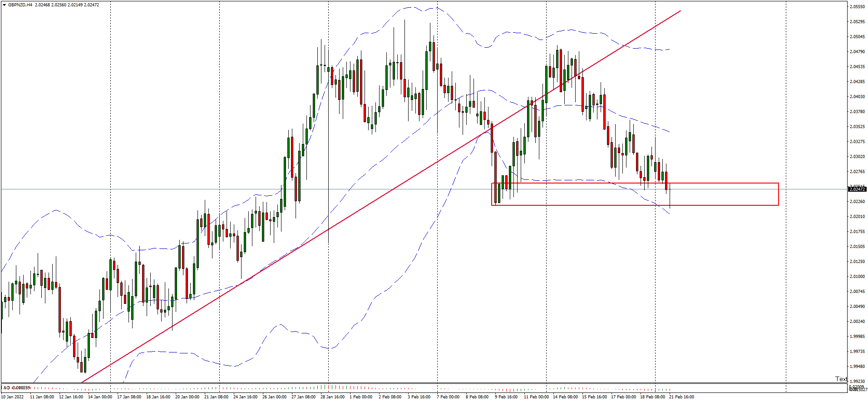This screenshot has width=868, height=402.
Task: Click the 2.01250 price axis label
Action: click(x=857, y=262)
